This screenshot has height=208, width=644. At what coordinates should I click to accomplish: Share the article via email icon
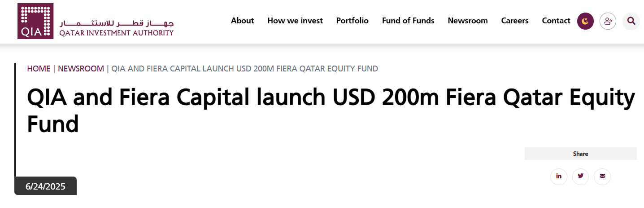[602, 176]
